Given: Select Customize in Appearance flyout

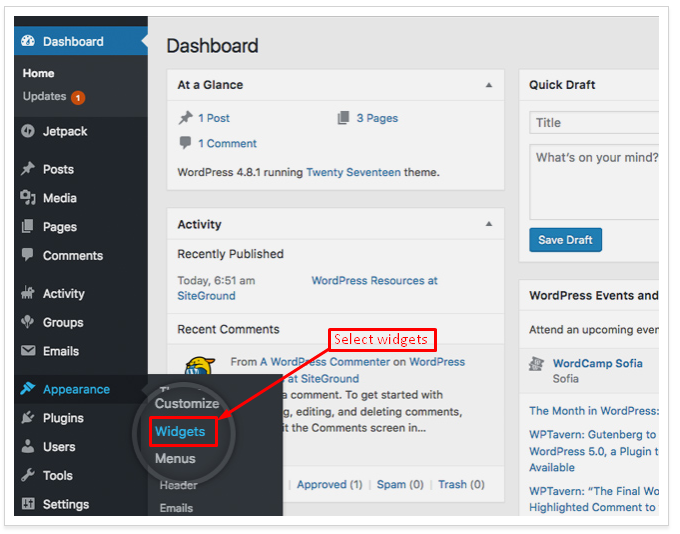Looking at the screenshot, I should [187, 403].
